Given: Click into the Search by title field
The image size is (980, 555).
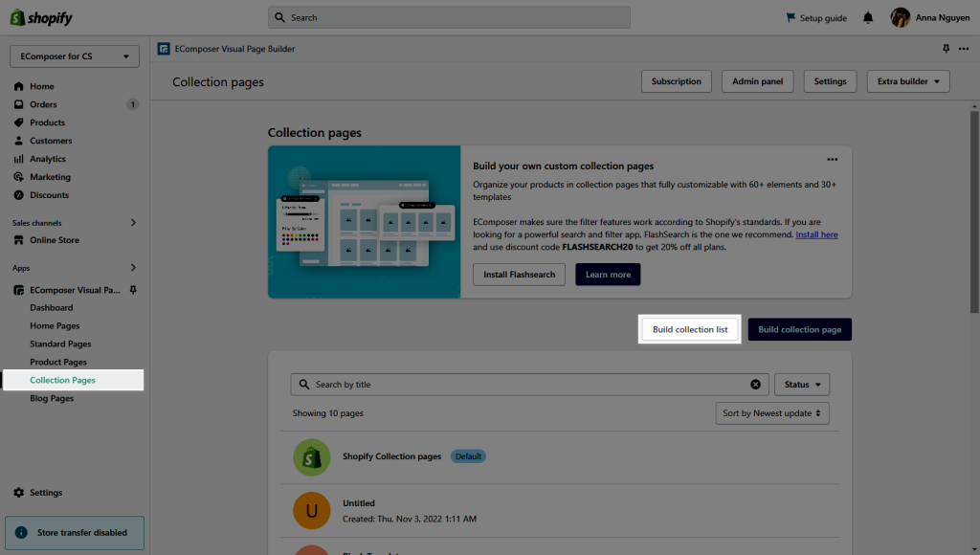Looking at the screenshot, I should pos(529,385).
